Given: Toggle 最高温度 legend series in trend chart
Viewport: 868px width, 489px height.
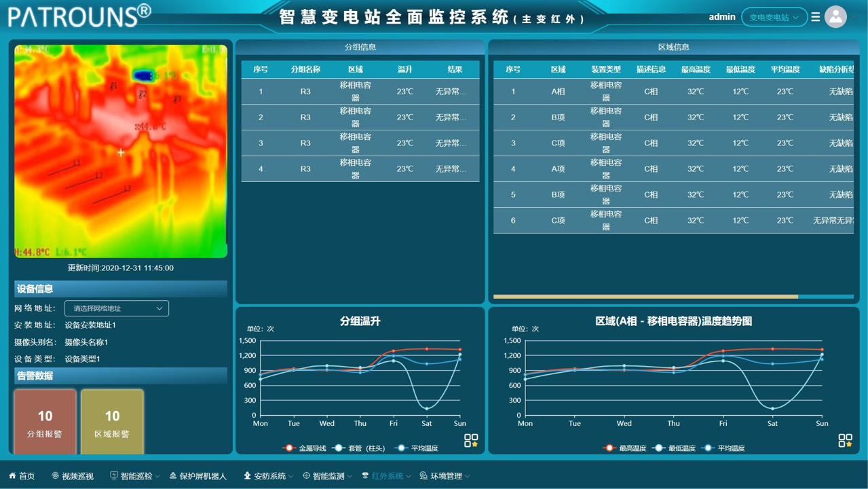Looking at the screenshot, I should pos(626,448).
